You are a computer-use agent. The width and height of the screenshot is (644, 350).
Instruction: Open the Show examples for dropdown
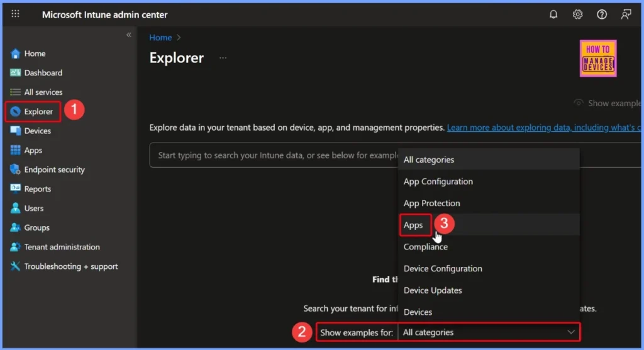[x=489, y=332]
